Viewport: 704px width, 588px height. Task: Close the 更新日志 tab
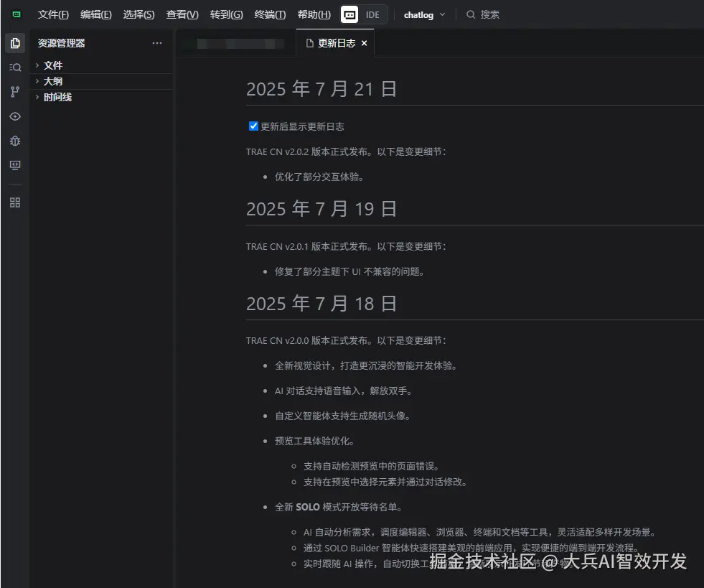click(364, 43)
